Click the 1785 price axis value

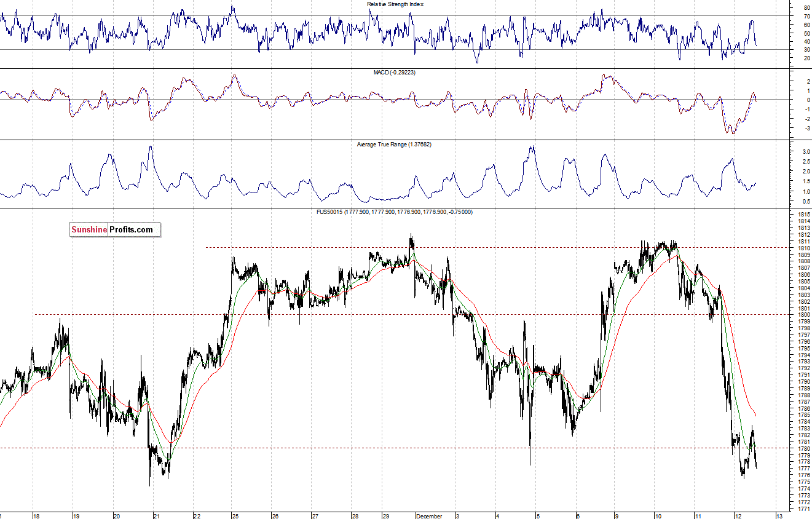(803, 415)
